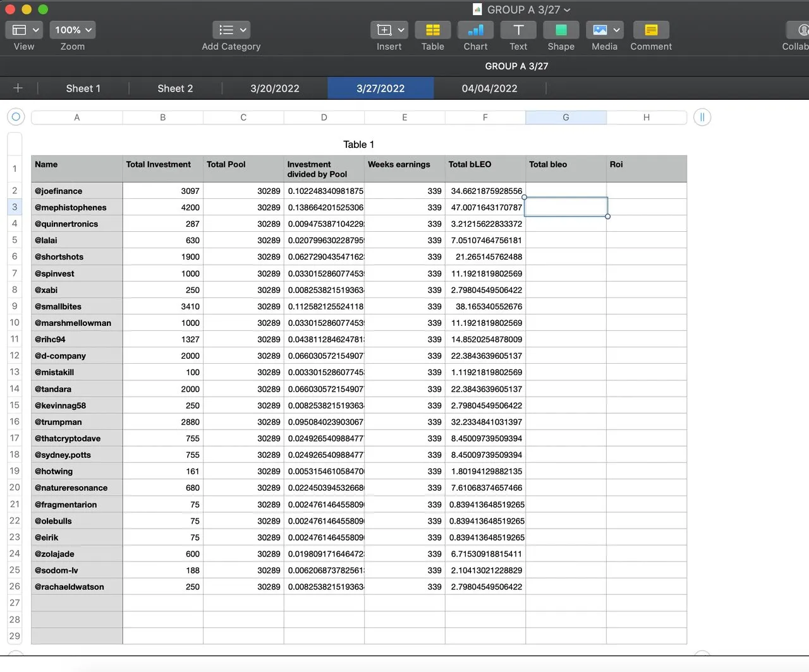Switch to 3/20/2022 sheet tab
Image resolution: width=809 pixels, height=672 pixels.
(275, 88)
